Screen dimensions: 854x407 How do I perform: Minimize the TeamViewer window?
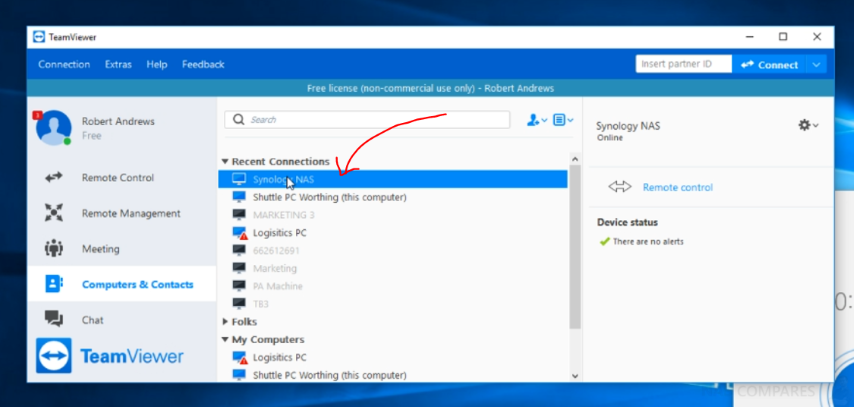(750, 37)
